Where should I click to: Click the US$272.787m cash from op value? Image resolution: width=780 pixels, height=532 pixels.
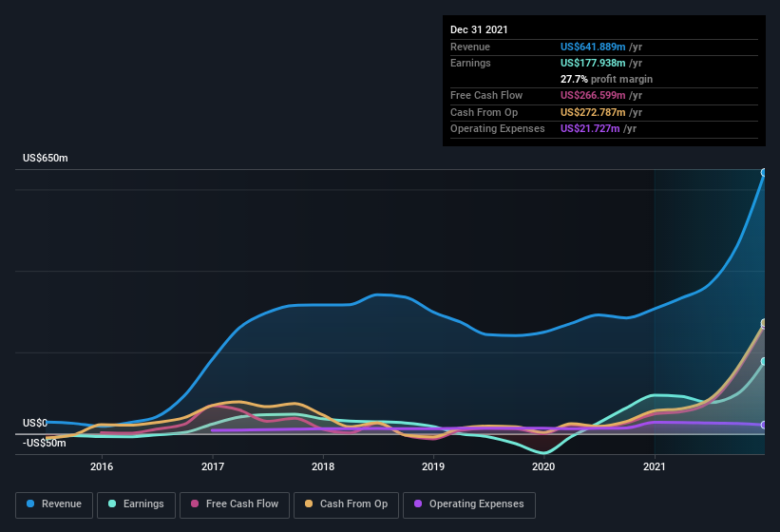(x=593, y=112)
